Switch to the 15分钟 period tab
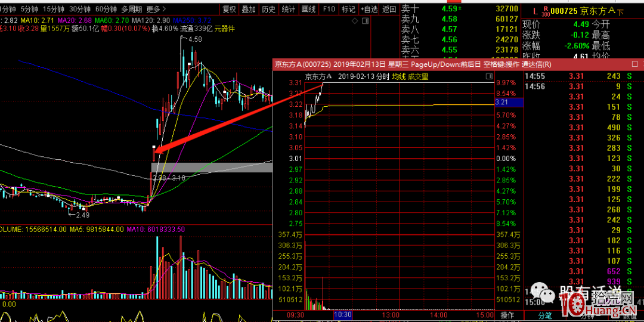644x322 pixels. (x=54, y=8)
